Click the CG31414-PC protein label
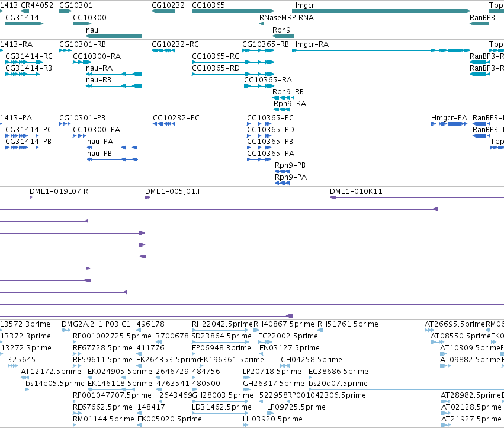Viewport: 504px width, 428px height. 28,130
